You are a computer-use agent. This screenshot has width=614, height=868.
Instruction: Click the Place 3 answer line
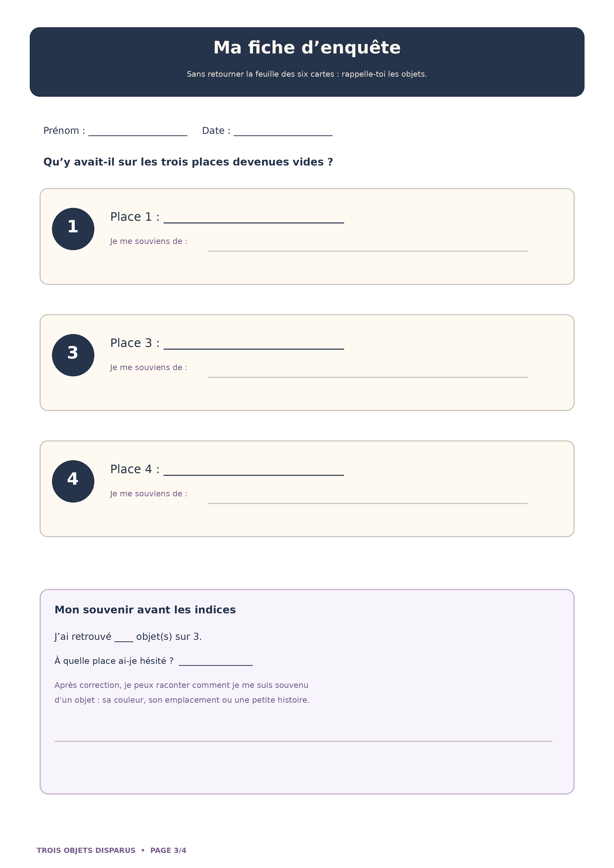[254, 349]
